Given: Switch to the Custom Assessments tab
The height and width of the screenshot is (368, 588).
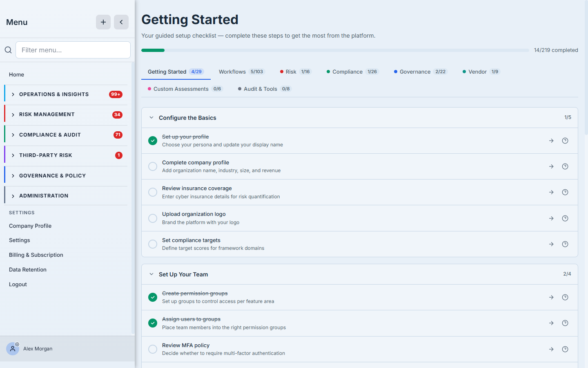Looking at the screenshot, I should tap(185, 89).
